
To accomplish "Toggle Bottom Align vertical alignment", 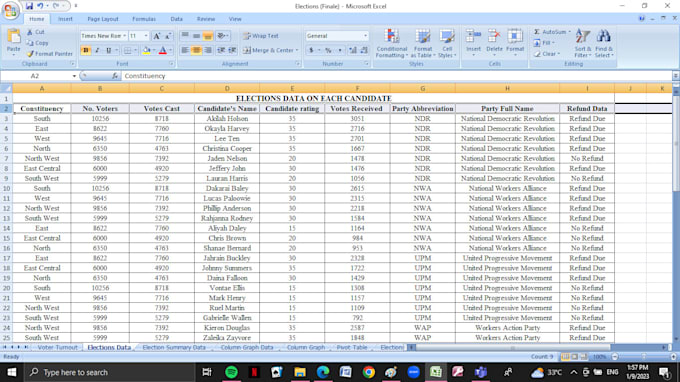I will [x=208, y=36].
